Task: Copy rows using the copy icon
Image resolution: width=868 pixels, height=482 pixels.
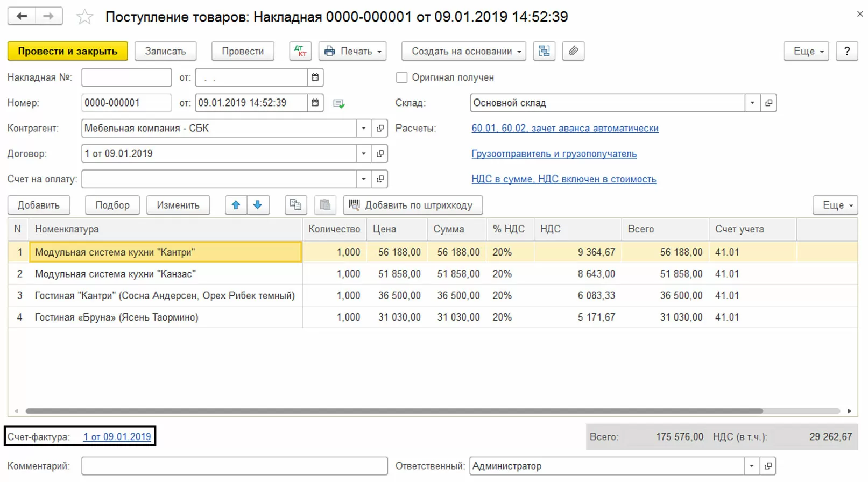Action: coord(295,205)
